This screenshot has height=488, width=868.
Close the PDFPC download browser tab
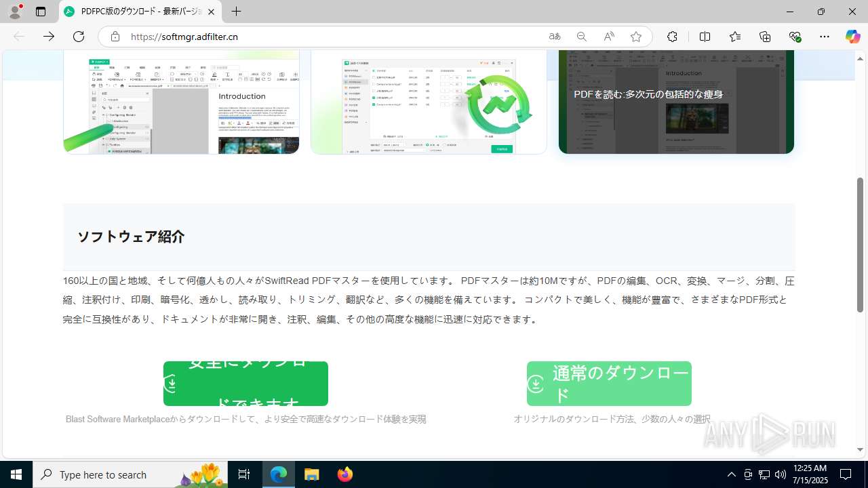coord(212,12)
